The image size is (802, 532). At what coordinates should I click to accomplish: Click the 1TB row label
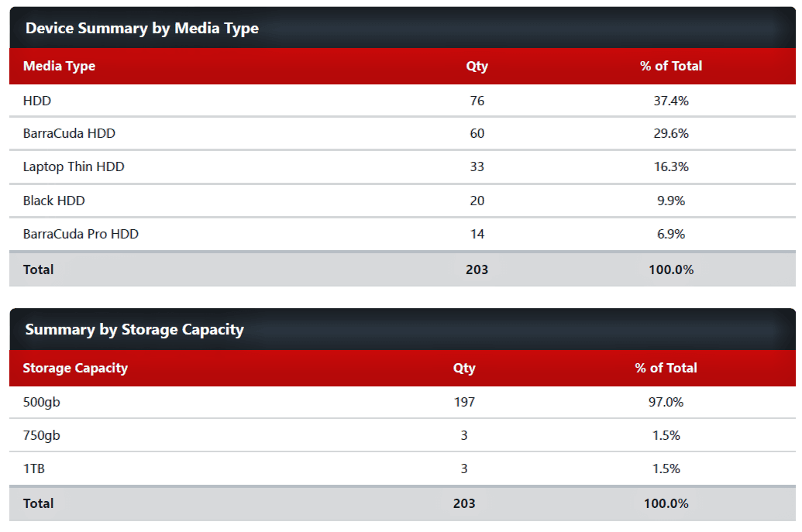(34, 469)
